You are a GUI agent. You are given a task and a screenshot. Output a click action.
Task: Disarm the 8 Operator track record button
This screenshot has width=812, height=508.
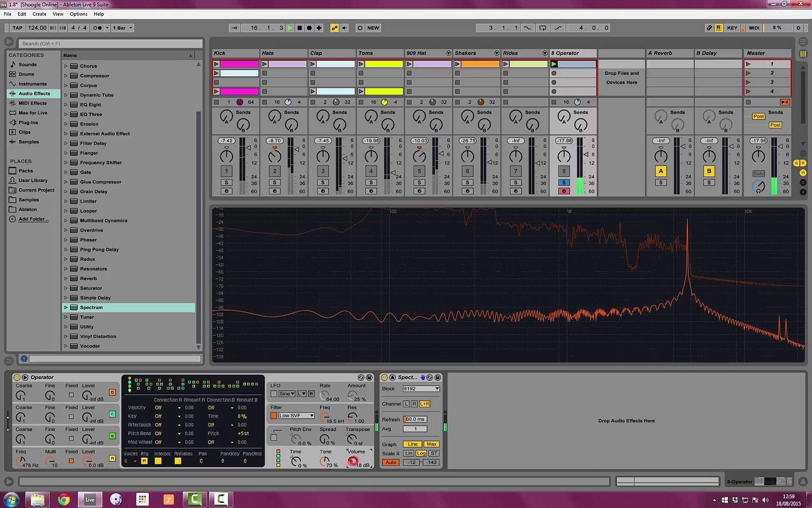point(564,191)
